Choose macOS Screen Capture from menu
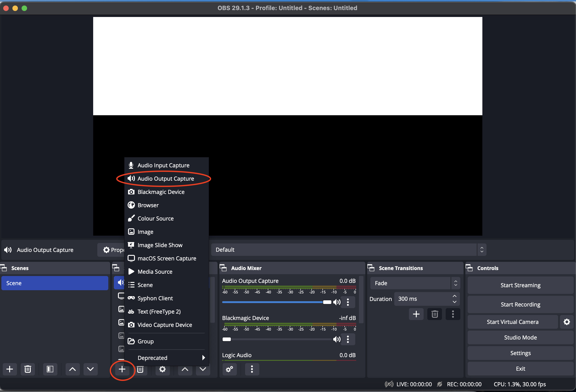Viewport: 576px width, 392px height. 167,258
